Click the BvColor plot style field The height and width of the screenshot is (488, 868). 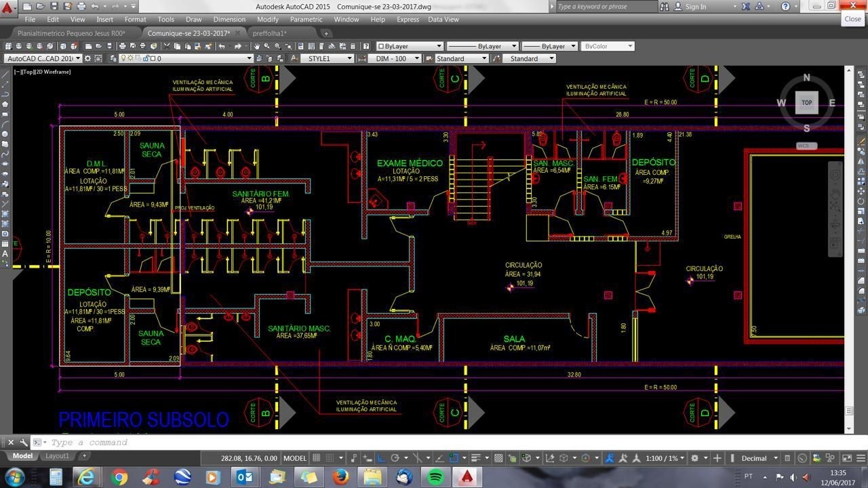(x=607, y=46)
